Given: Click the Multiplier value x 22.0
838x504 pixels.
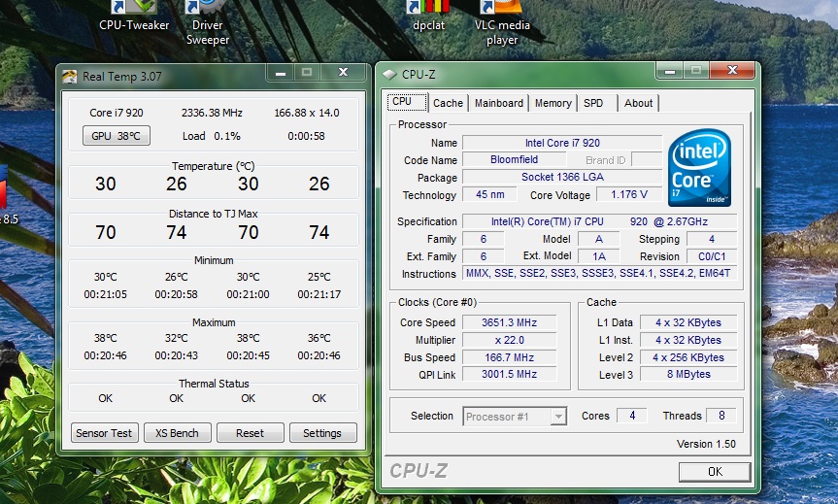Looking at the screenshot, I should pos(510,340).
